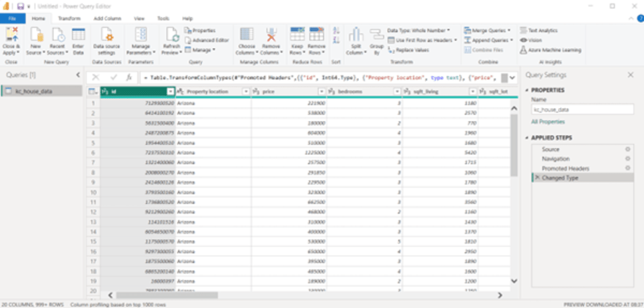Click the fx formula icon

coord(129,78)
